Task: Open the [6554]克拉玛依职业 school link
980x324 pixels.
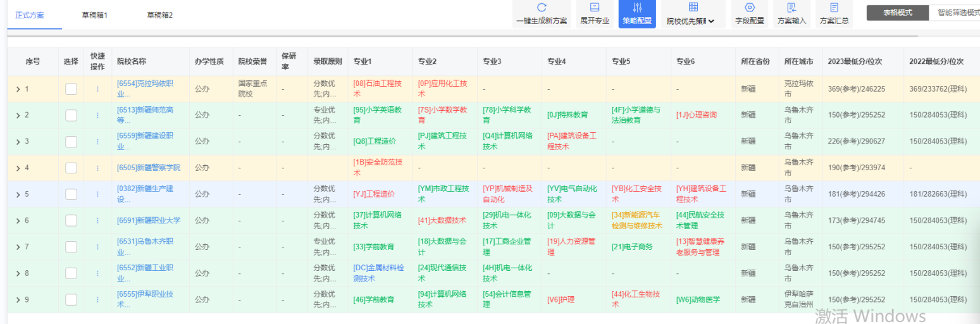Action: point(146,89)
